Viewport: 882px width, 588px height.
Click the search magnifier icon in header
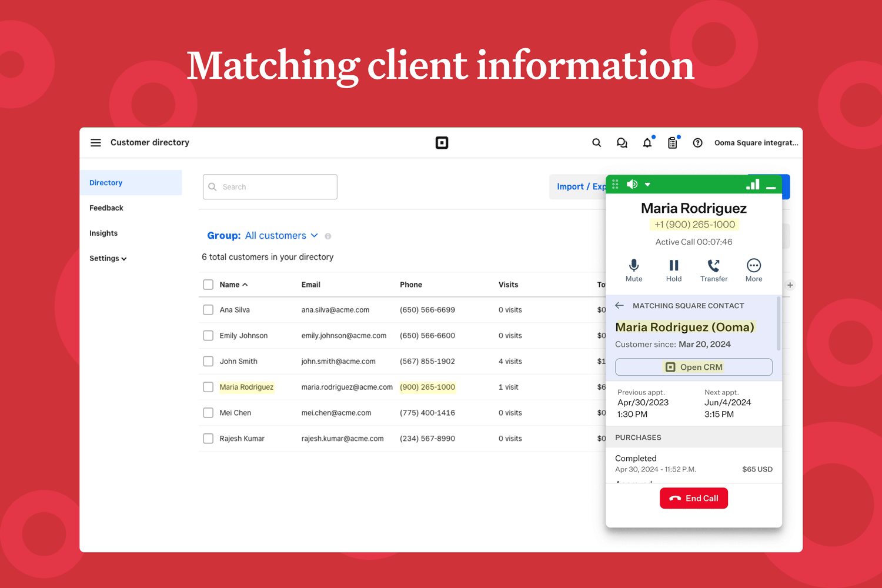tap(596, 143)
